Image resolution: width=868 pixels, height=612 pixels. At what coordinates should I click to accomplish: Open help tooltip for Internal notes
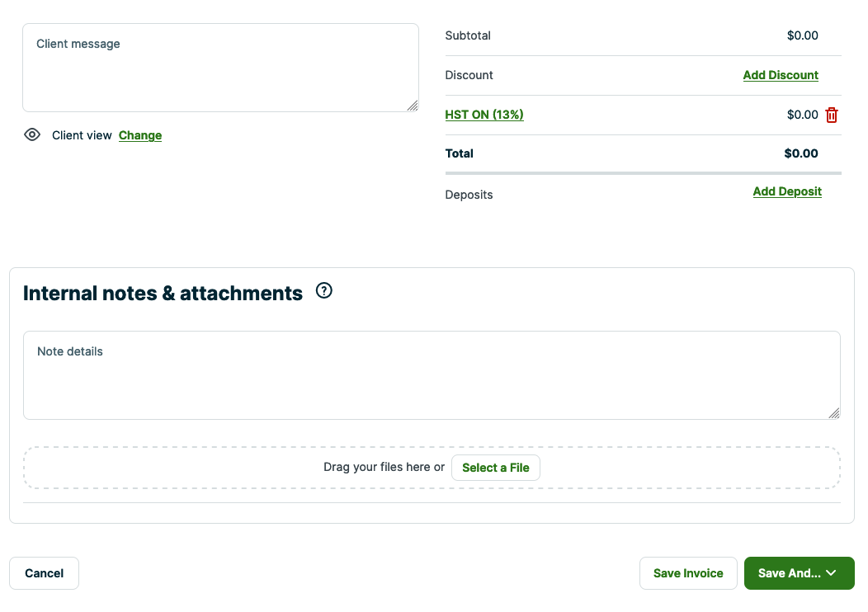pyautogui.click(x=323, y=290)
